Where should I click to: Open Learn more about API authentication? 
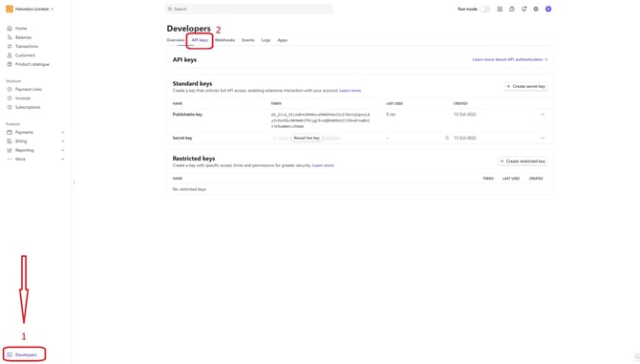click(510, 59)
